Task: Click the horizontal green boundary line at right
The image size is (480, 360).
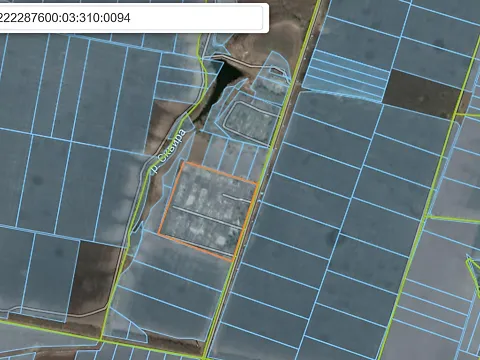Action: [453, 219]
